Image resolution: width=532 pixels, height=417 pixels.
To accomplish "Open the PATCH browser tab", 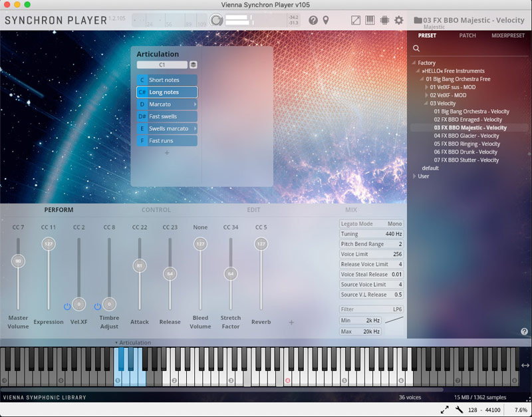I will click(467, 36).
